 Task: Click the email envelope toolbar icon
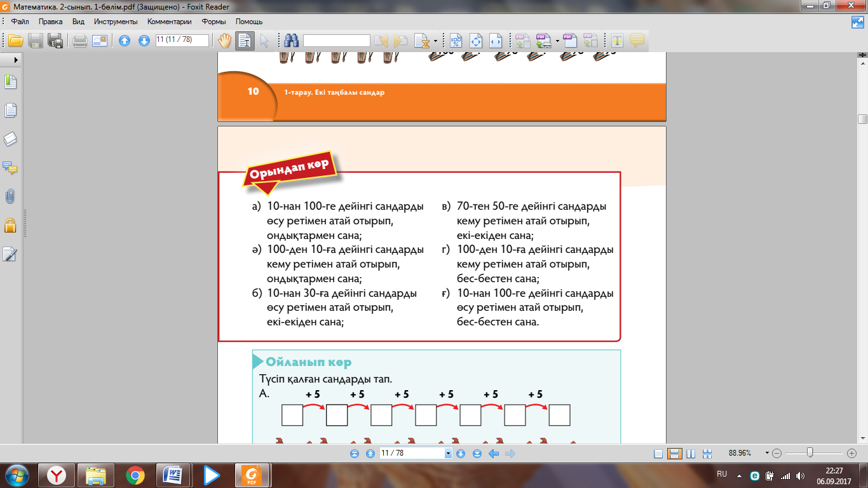click(100, 41)
